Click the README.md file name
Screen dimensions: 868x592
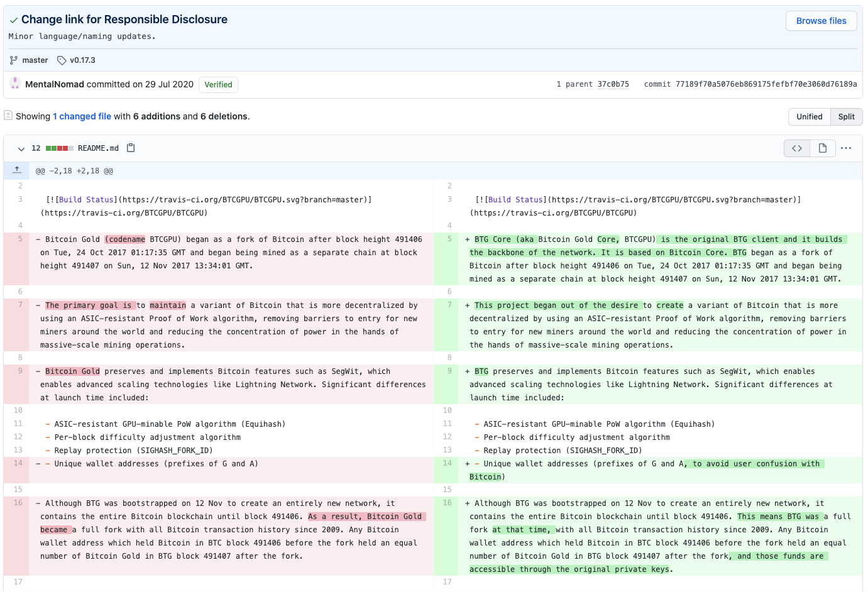pyautogui.click(x=98, y=148)
